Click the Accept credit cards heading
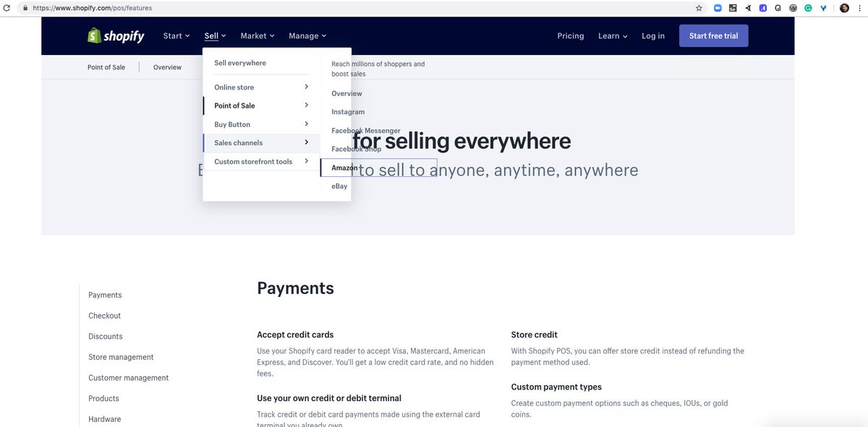Screen dimensions: 868x427 [x=295, y=335]
